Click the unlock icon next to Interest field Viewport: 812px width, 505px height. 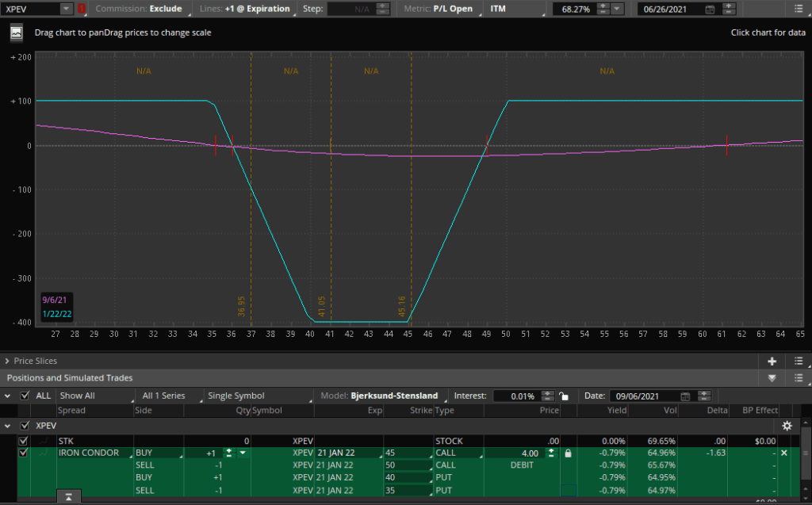563,396
